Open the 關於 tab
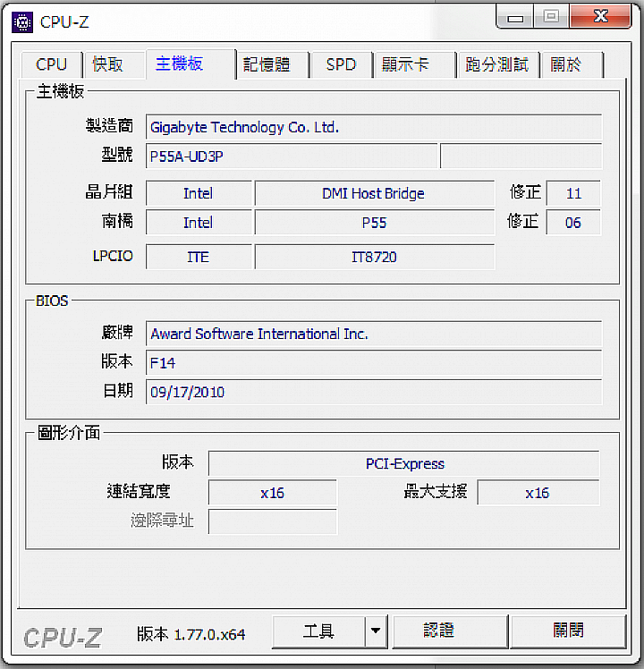Viewport: 644px width, 669px height. [572, 65]
